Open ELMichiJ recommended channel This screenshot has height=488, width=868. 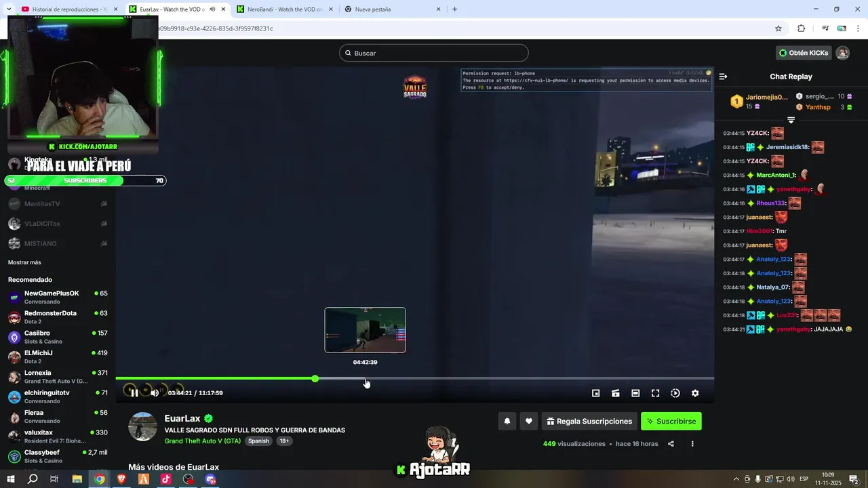coord(58,357)
